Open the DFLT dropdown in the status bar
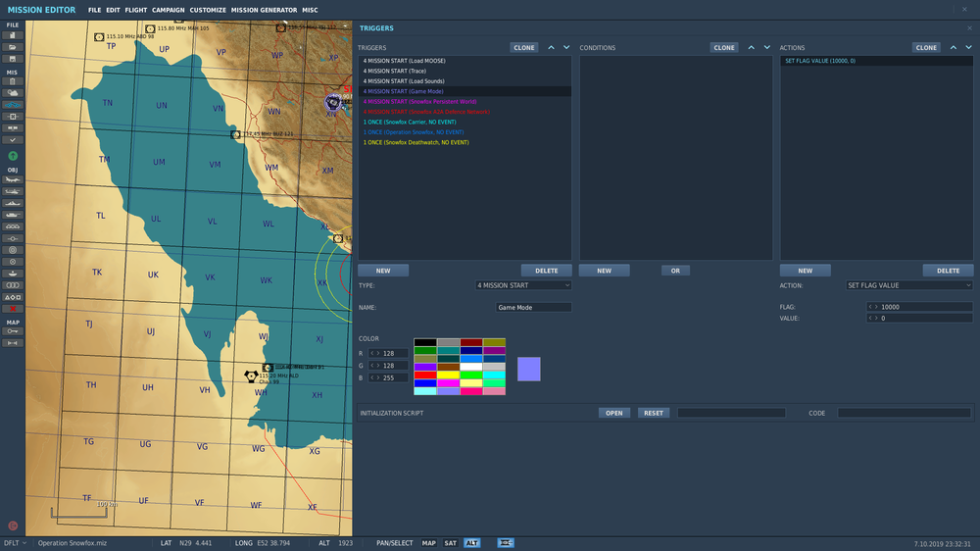Image resolution: width=980 pixels, height=551 pixels. [16, 543]
